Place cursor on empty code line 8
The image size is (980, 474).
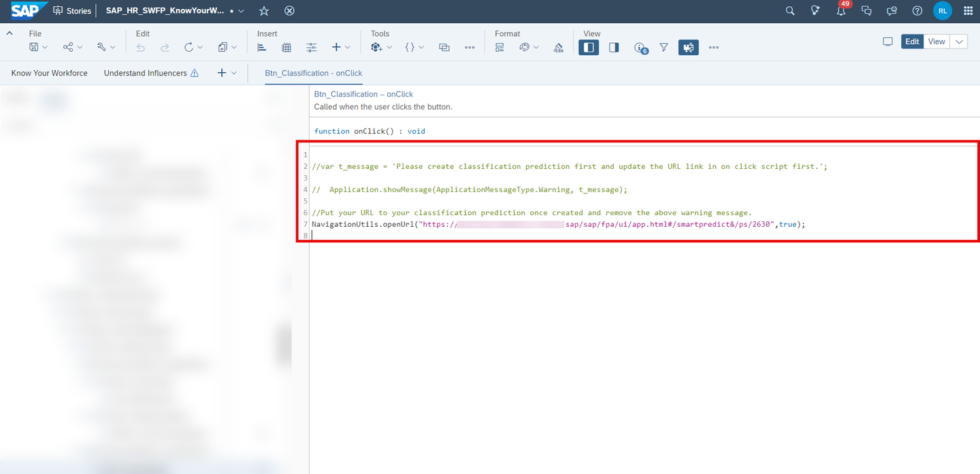(x=644, y=236)
